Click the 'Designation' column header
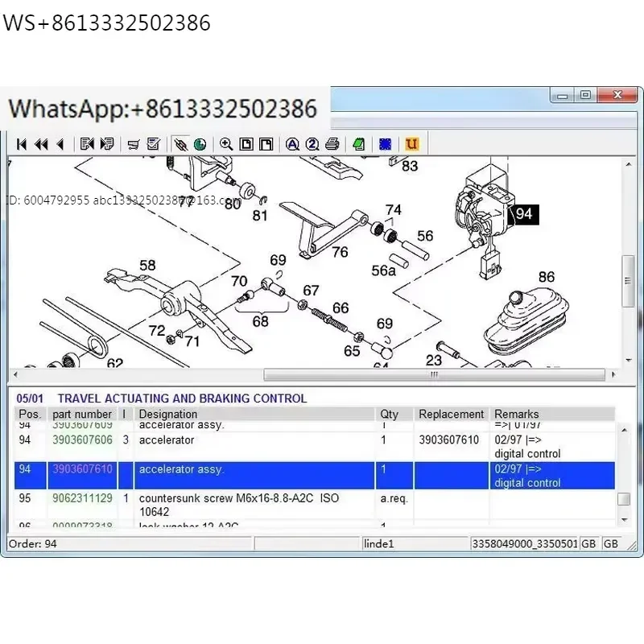 pos(254,414)
